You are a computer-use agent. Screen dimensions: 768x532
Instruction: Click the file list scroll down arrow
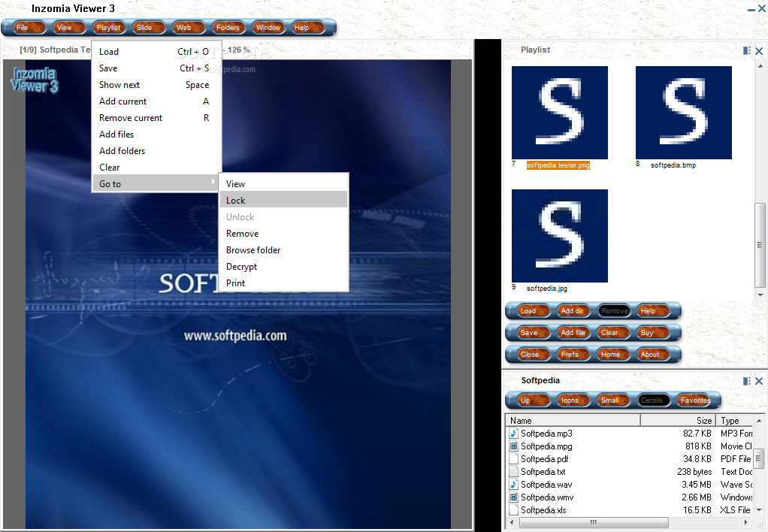[759, 510]
